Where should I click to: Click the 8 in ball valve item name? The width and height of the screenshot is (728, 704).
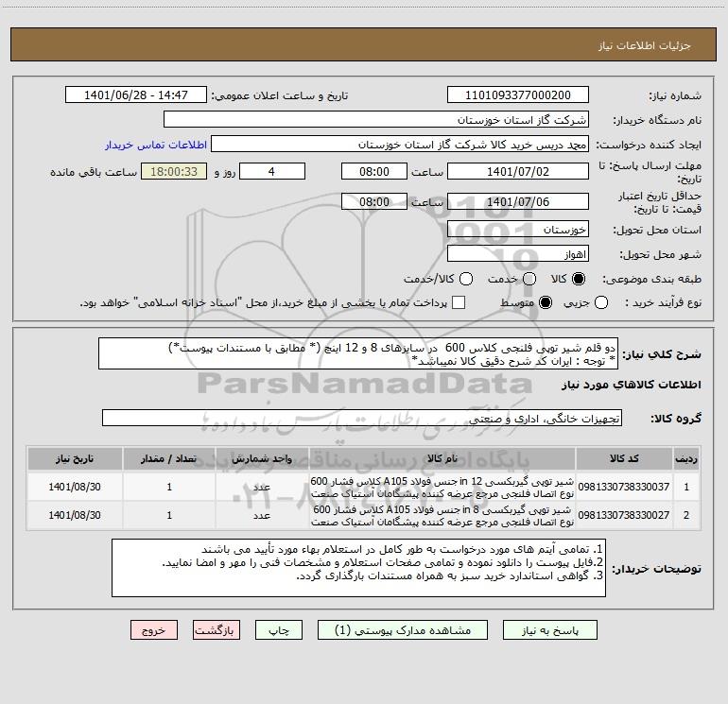tap(442, 515)
